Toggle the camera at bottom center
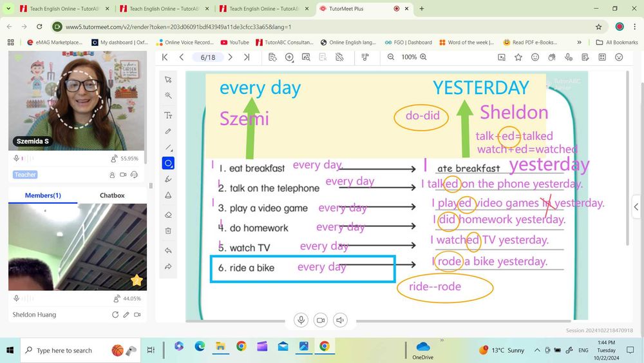 coord(321,320)
